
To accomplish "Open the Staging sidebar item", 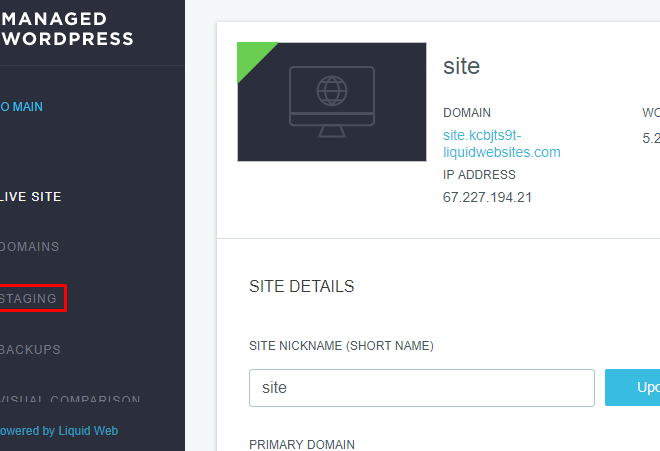I will pos(28,299).
